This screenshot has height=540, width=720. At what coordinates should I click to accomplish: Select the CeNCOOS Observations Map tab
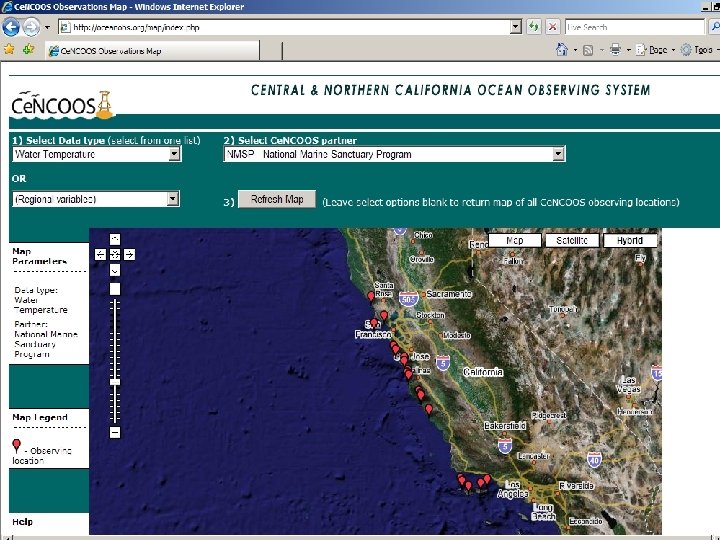coord(152,51)
